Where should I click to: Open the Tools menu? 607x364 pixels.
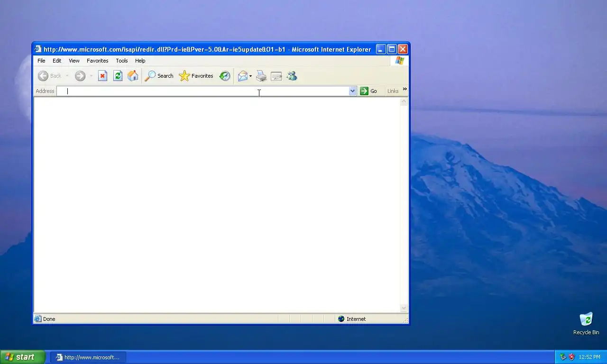(122, 61)
